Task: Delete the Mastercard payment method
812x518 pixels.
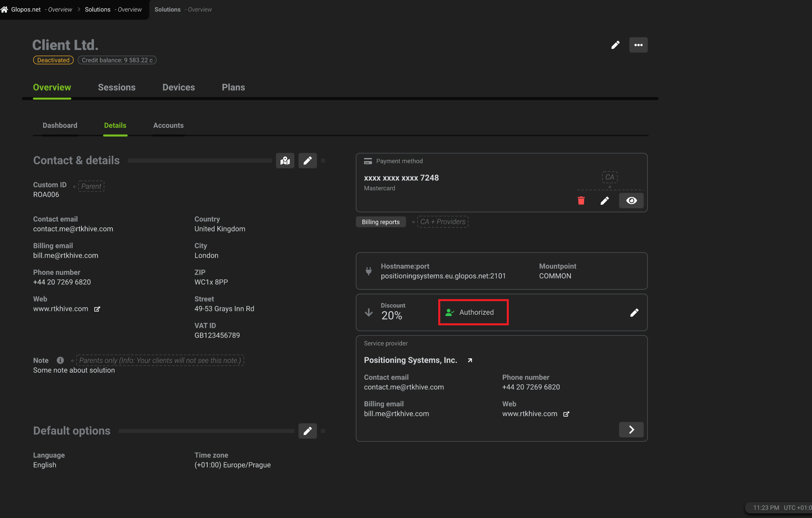Action: pyautogui.click(x=581, y=200)
